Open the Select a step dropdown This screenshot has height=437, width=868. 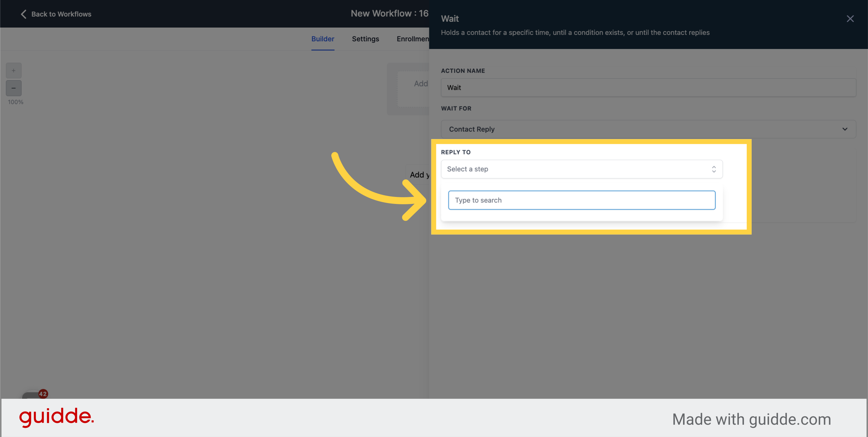pos(581,169)
